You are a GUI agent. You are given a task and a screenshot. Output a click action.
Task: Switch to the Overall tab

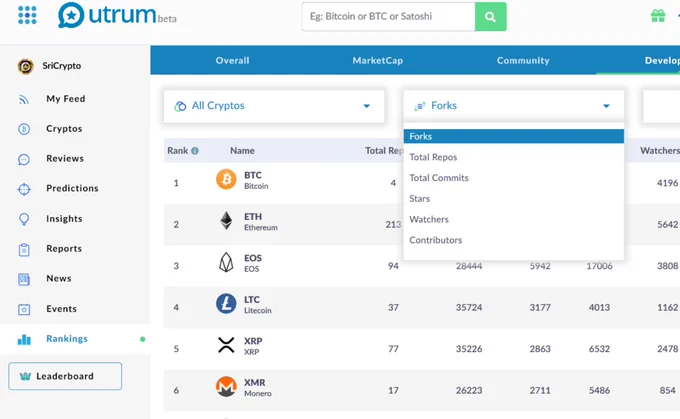(232, 60)
